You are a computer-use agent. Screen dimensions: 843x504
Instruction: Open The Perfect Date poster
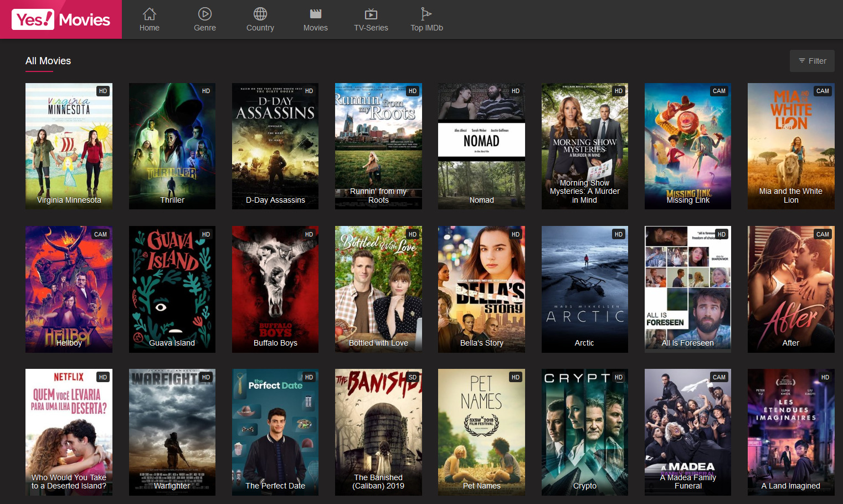(275, 432)
